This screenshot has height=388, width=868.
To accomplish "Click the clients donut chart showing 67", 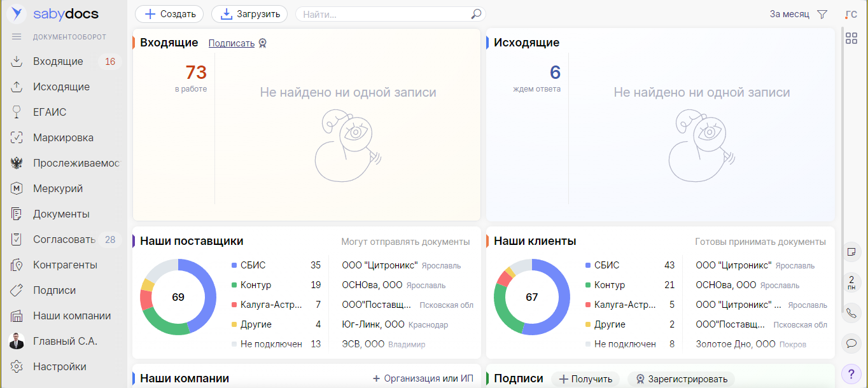I will coord(532,297).
